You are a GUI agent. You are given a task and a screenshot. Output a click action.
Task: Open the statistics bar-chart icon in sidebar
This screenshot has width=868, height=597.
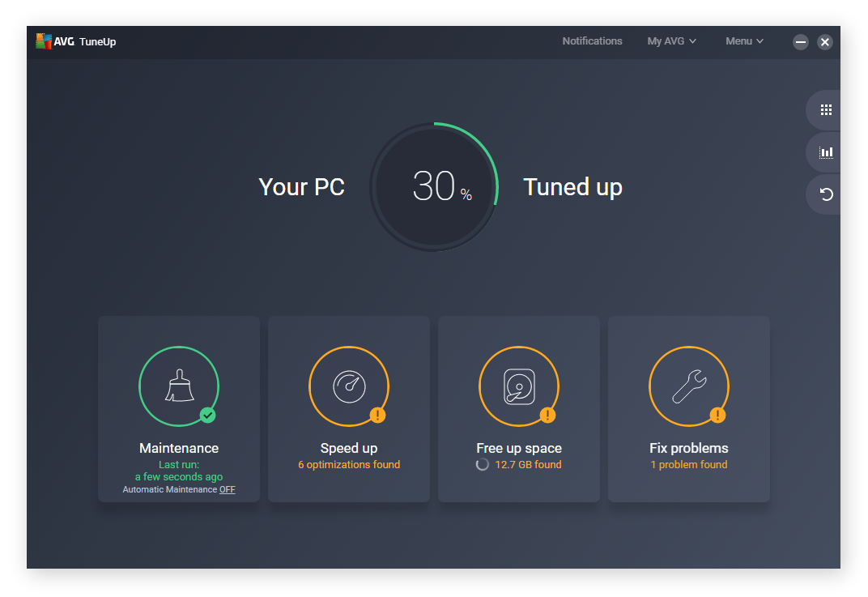click(x=824, y=151)
